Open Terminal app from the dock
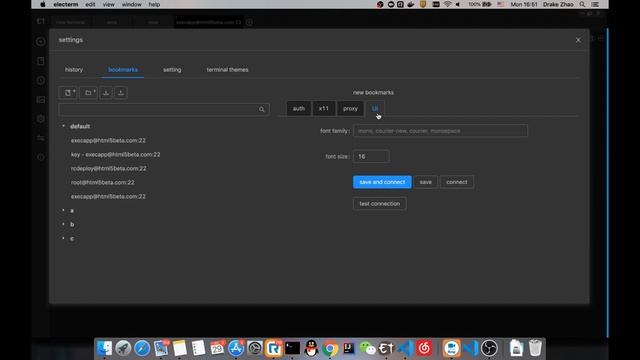The width and height of the screenshot is (640, 360). (x=292, y=348)
